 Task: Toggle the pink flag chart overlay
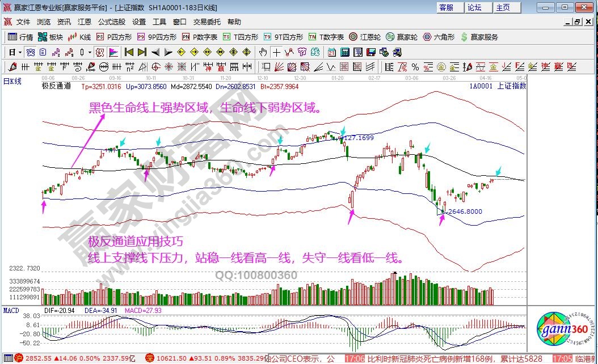[x=113, y=52]
